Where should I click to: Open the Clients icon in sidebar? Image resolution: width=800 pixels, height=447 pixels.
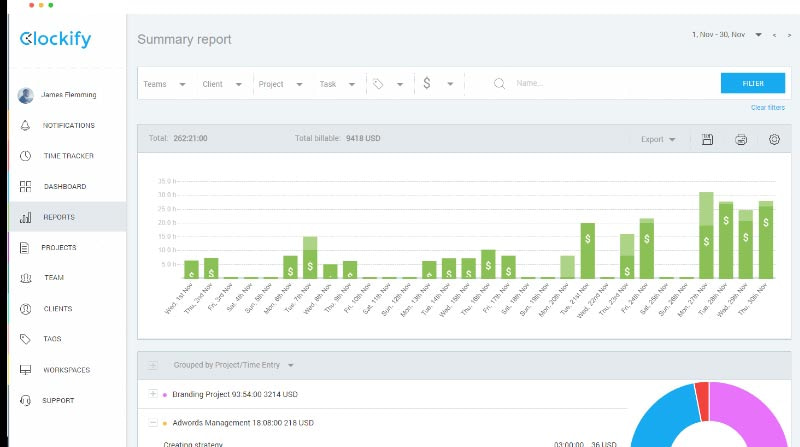pyautogui.click(x=25, y=309)
